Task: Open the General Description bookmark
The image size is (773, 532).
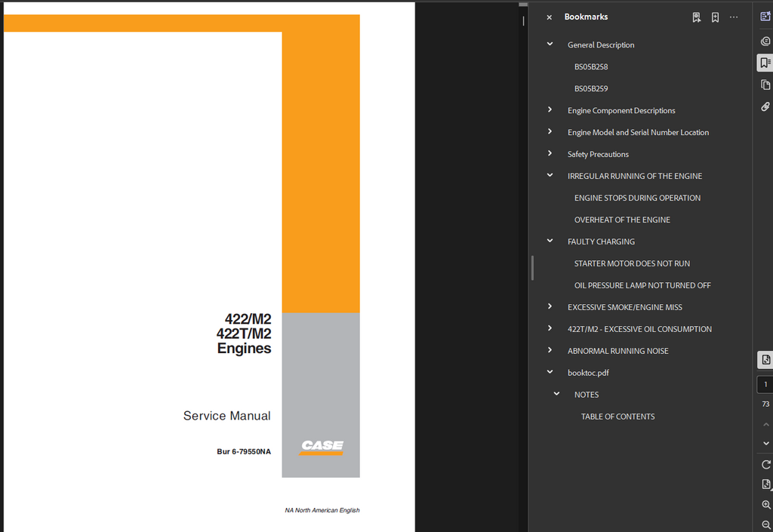Action: pos(601,45)
